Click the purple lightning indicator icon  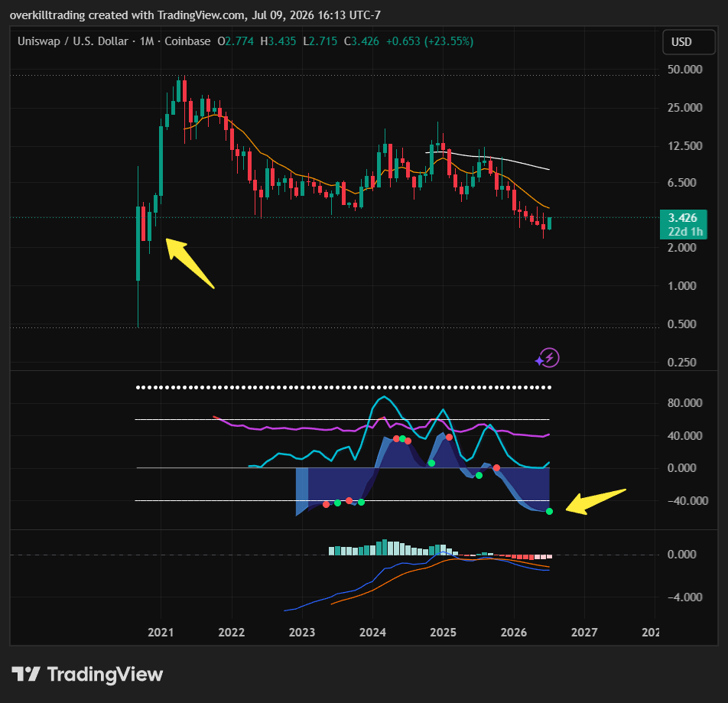(x=550, y=358)
